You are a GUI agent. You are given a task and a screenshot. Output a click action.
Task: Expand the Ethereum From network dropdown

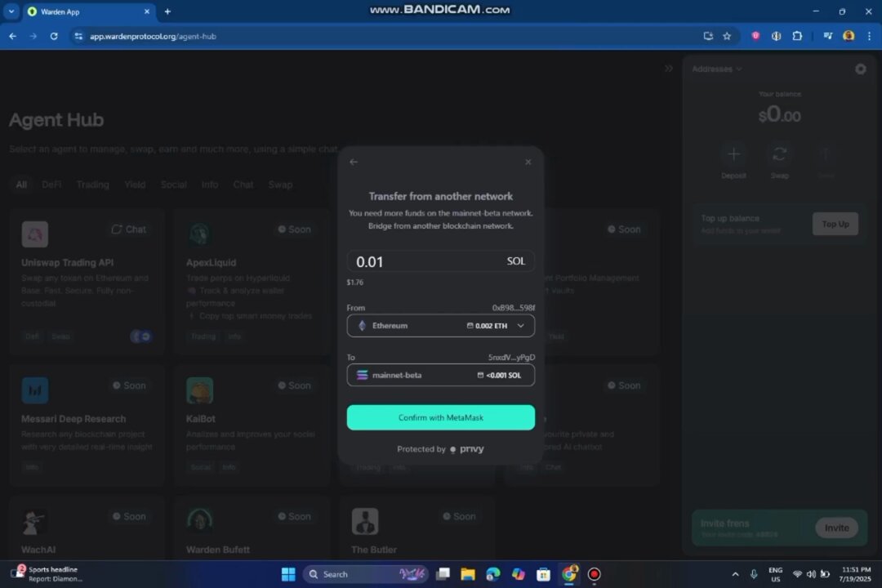click(440, 326)
